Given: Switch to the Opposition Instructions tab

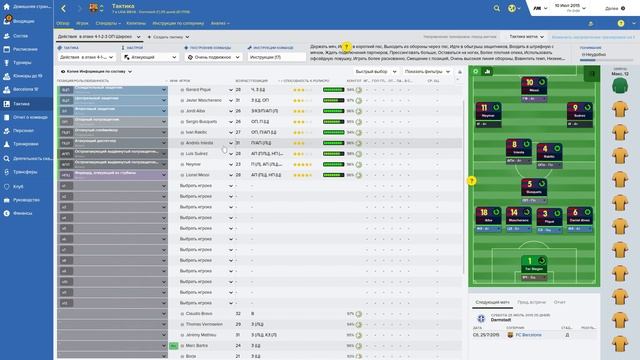Looking at the screenshot, I should 178,24.
